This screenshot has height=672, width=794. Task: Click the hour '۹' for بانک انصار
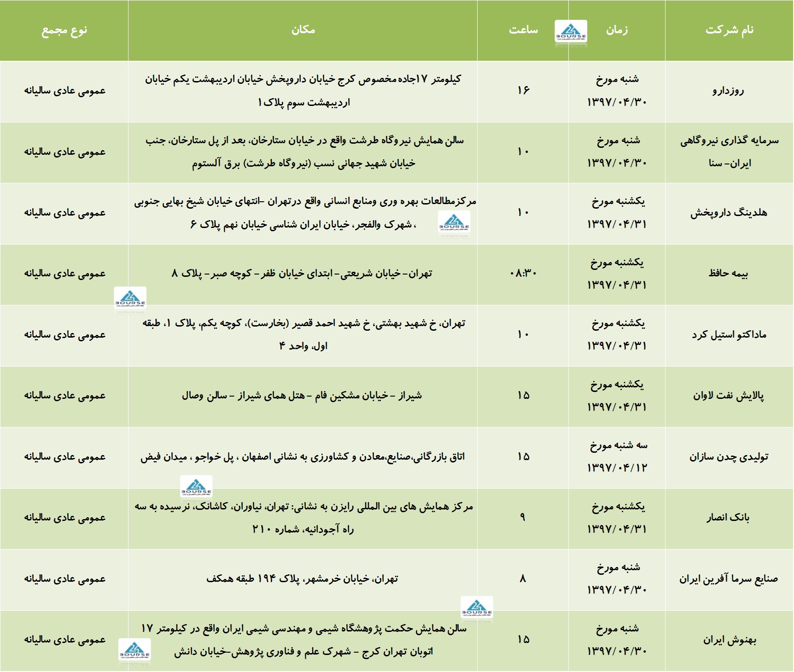tap(523, 518)
